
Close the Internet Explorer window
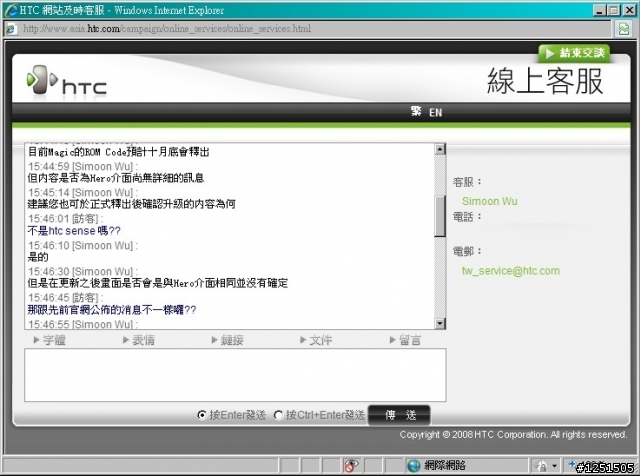[629, 10]
